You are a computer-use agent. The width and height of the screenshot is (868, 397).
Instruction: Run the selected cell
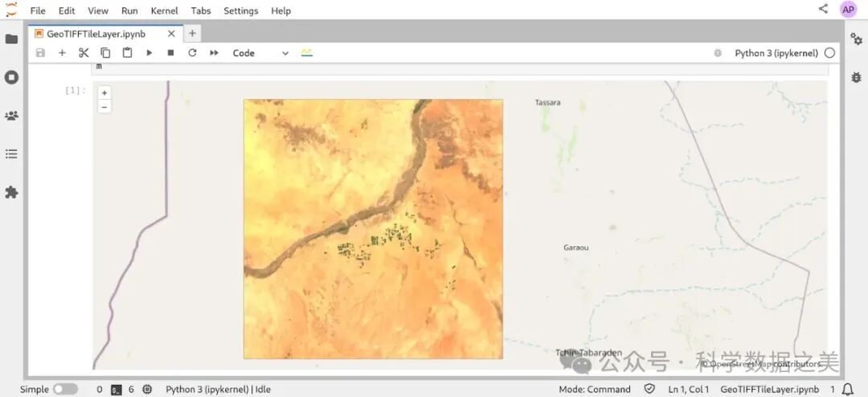click(x=149, y=53)
